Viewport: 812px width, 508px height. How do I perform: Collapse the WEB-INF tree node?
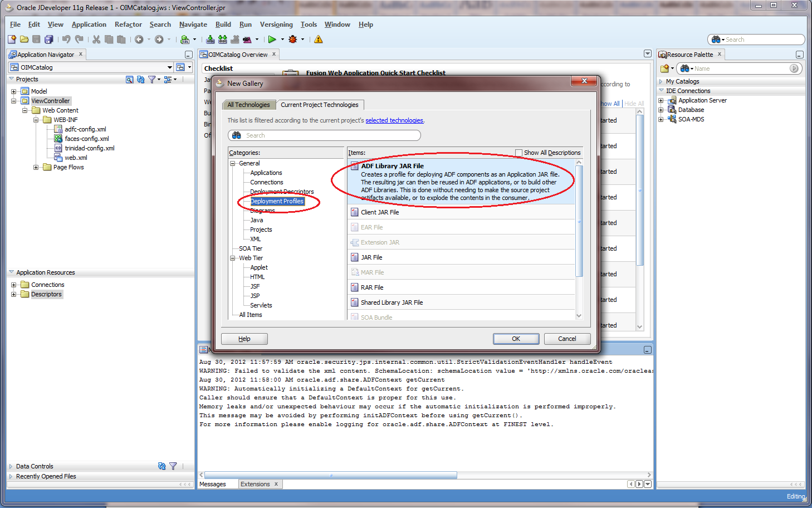coord(36,119)
